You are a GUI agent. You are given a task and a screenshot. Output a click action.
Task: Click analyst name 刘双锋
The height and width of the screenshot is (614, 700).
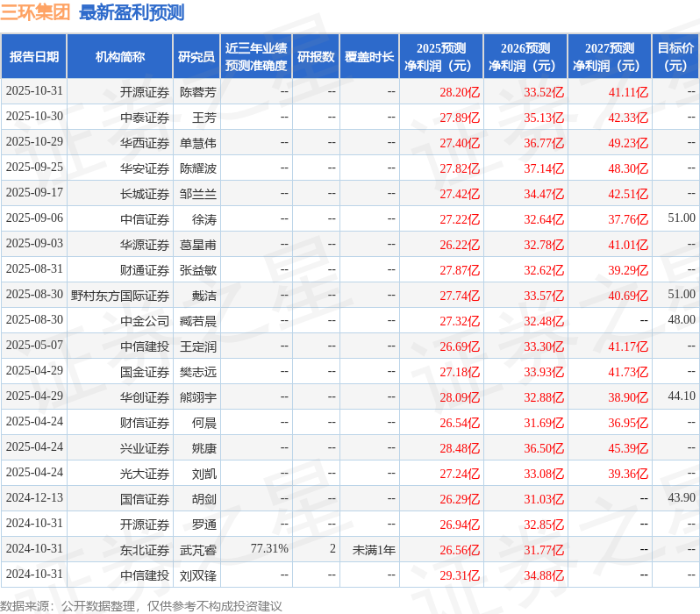coord(198,576)
